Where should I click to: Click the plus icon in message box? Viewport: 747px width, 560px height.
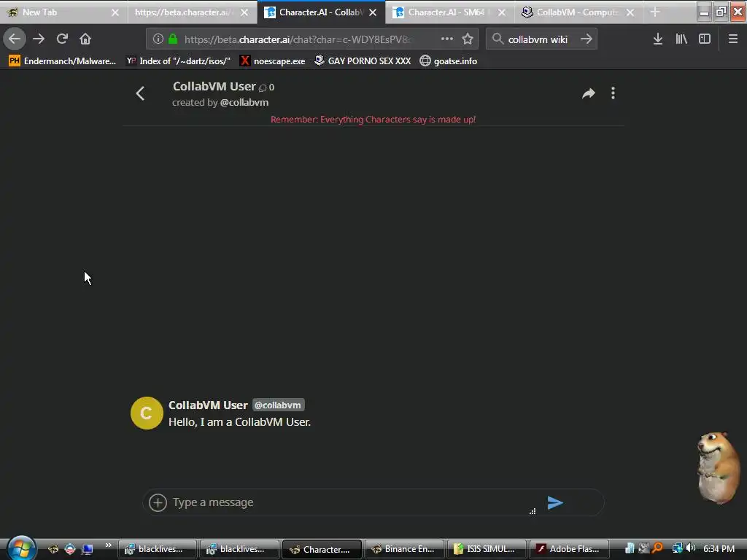tap(158, 502)
